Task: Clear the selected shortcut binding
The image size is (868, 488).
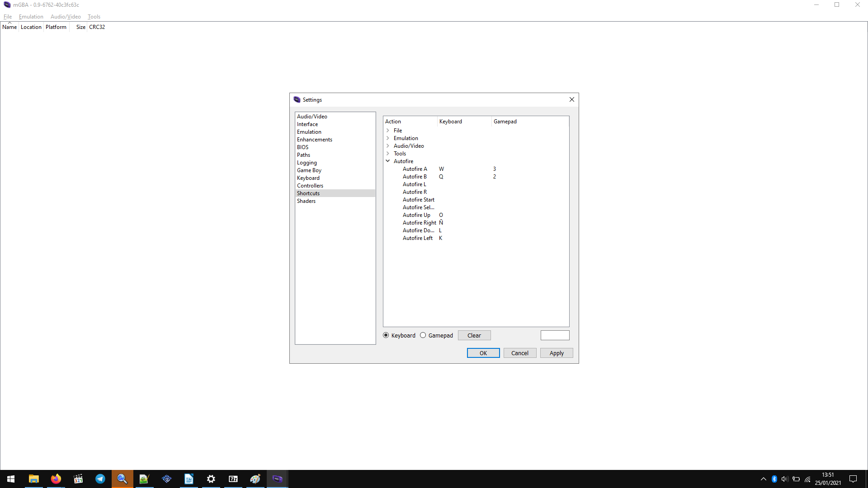Action: coord(474,335)
